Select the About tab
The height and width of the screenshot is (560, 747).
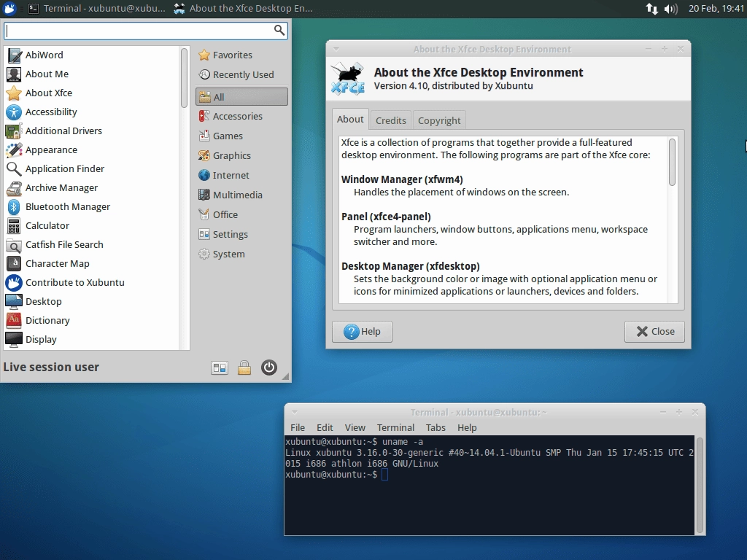pos(350,119)
